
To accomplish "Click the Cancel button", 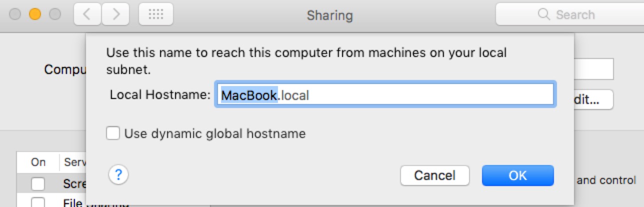I will pos(434,175).
